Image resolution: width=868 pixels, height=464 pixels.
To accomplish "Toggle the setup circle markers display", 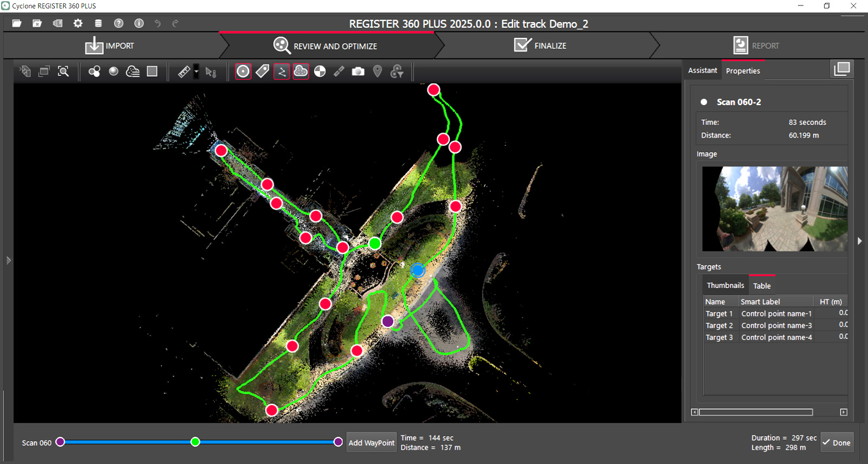I will (x=243, y=71).
